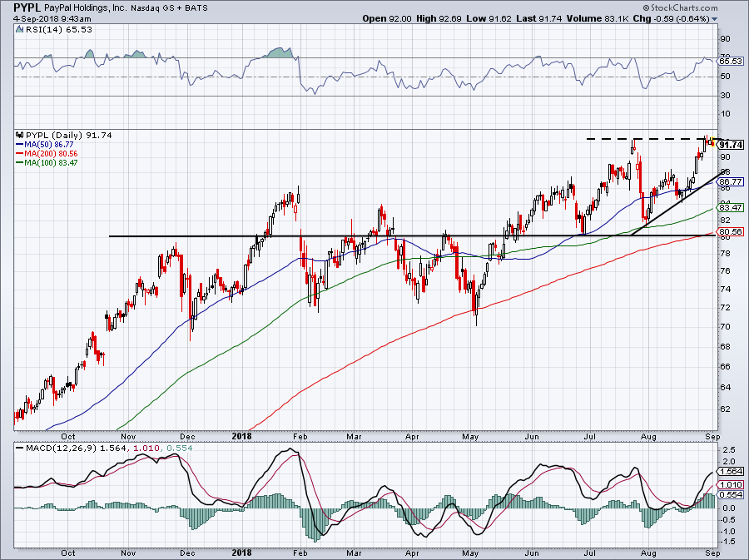The image size is (749, 560).
Task: Click the Sep label on bottom axis
Action: 712,553
